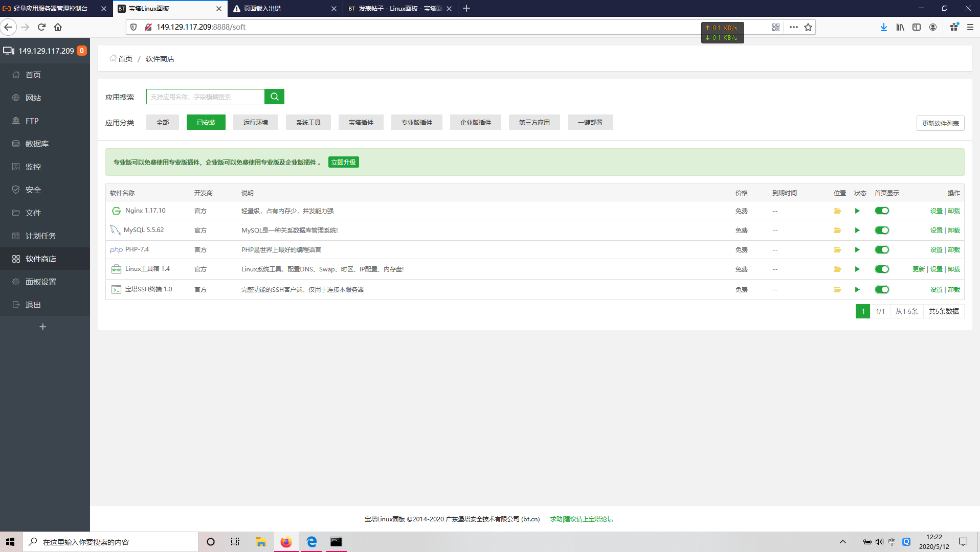Open the PHP-7.4 folder location icon
The width and height of the screenshot is (980, 552).
pos(837,249)
